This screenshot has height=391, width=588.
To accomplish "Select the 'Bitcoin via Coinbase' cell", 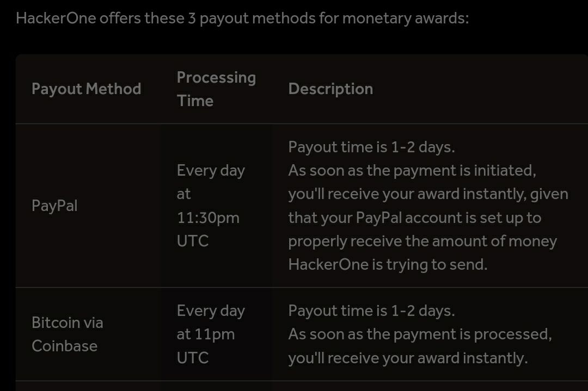I will (x=68, y=334).
